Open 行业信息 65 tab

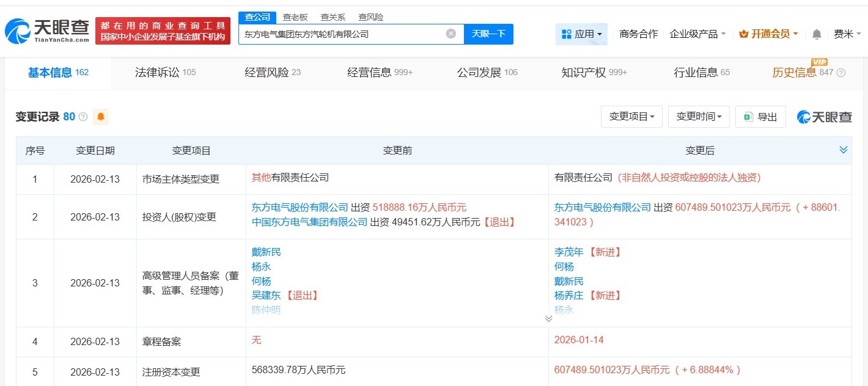click(x=702, y=73)
